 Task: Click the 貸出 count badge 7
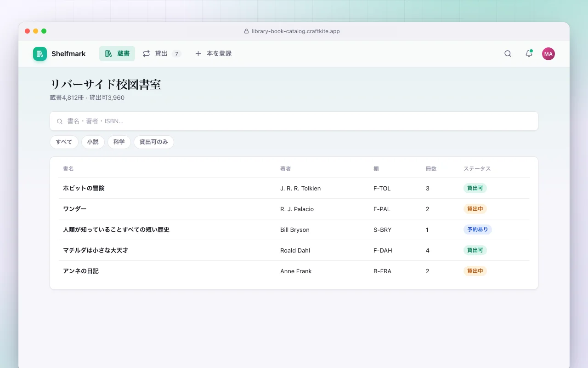click(176, 54)
